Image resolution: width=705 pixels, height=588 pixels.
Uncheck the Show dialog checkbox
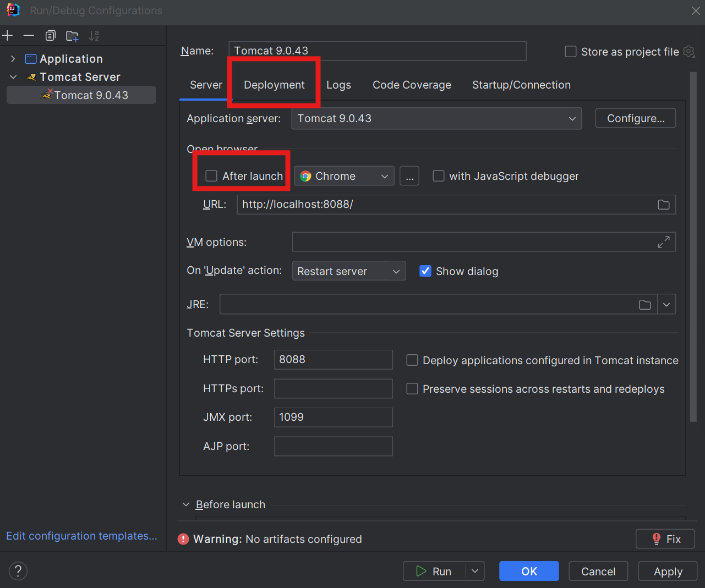[425, 271]
